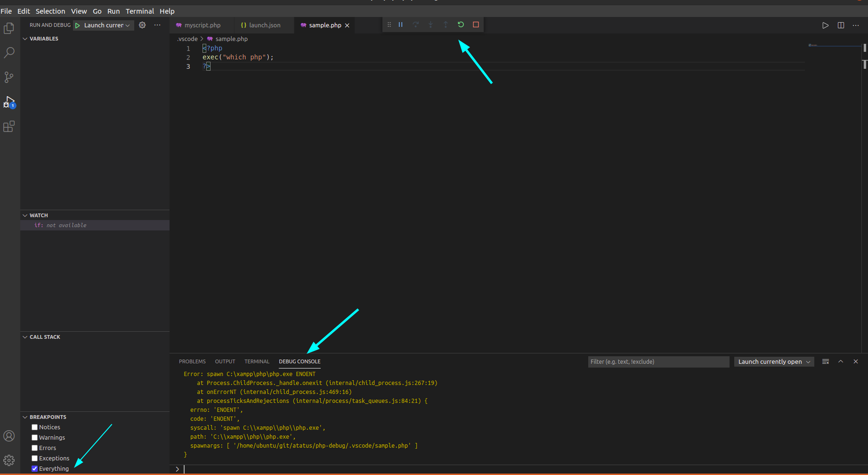Screen dimensions: 868x475
Task: Start debugging with the green play button
Action: (78, 25)
